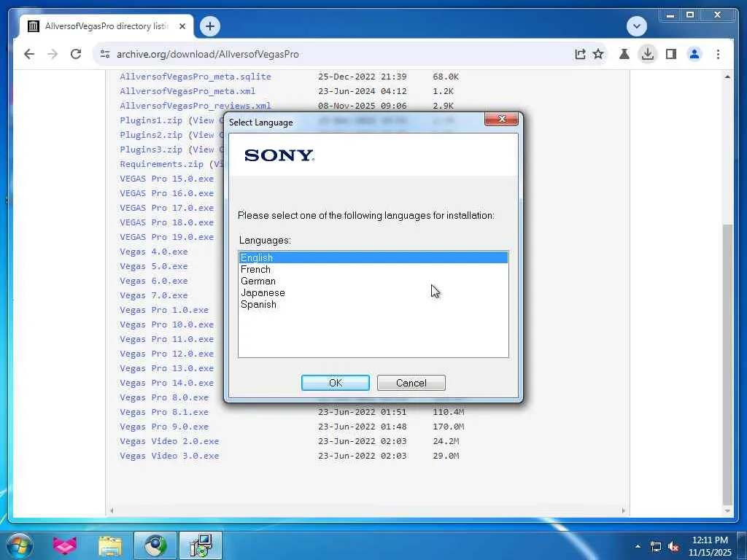The width and height of the screenshot is (747, 560).
Task: Download Requirements.zip file link
Action: tap(161, 164)
